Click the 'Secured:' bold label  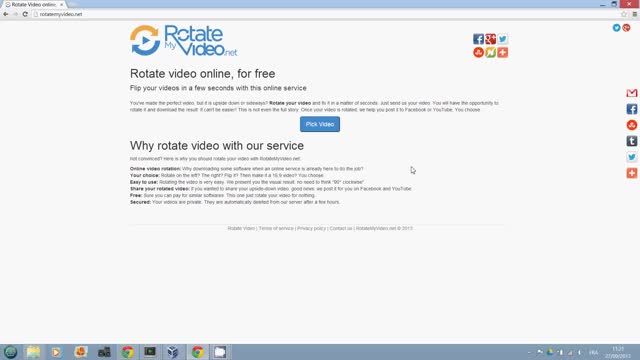[x=140, y=202]
